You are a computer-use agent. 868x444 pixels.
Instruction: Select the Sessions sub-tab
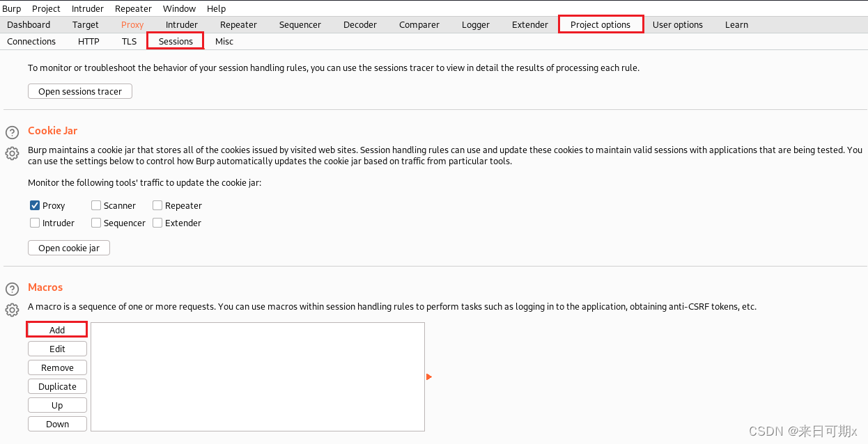tap(176, 41)
